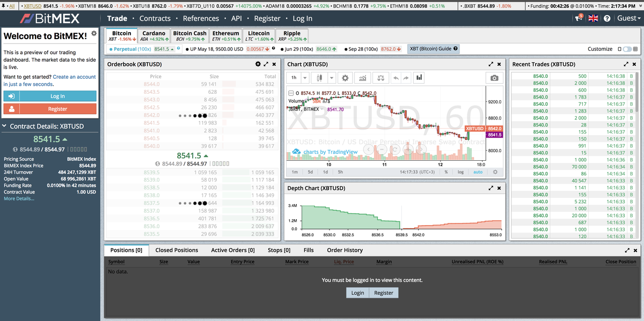Open the References menu in top navigation
644x321 pixels.
(x=201, y=18)
